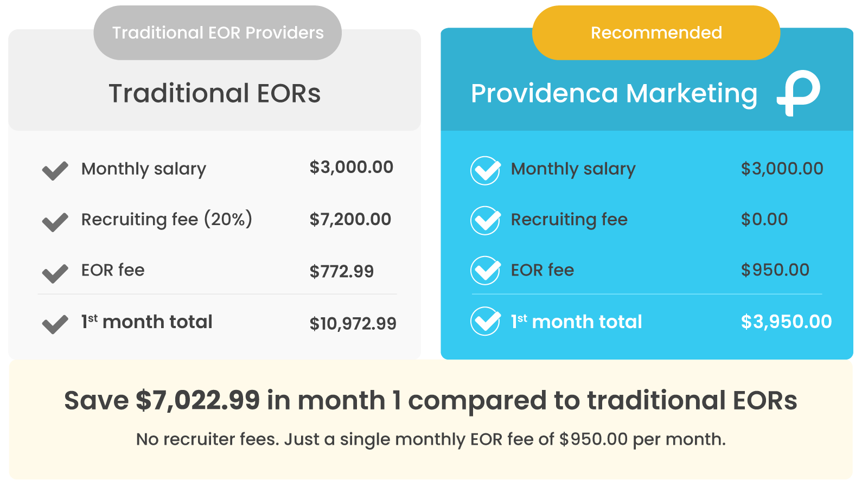Click the $3,950.00 Providenca total
Viewport: 868px width, 493px height.
[x=786, y=322]
